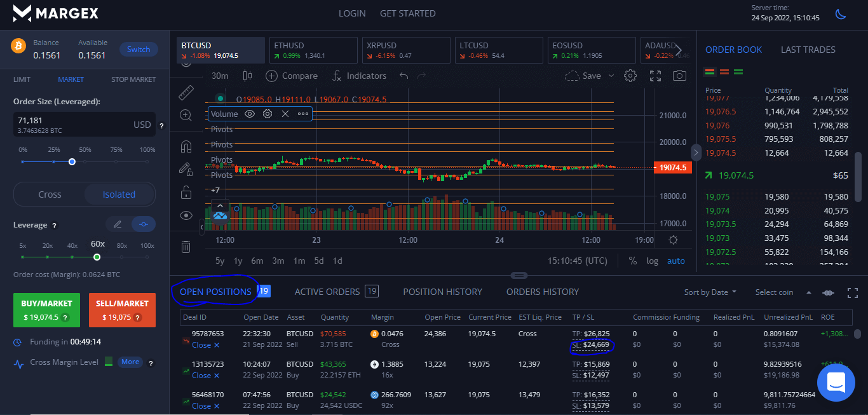Open live chat support widget
Screen dimensions: 868x415
[x=836, y=383]
